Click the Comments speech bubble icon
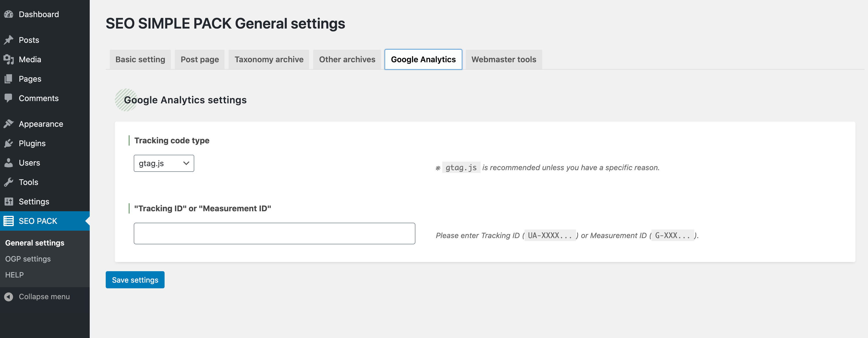868x338 pixels. (9, 98)
